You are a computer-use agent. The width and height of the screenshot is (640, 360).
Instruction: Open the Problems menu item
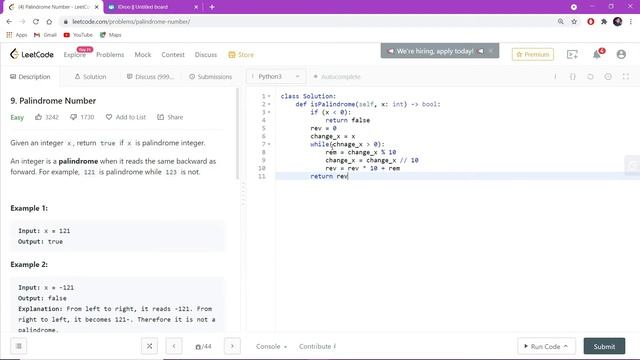tap(110, 55)
